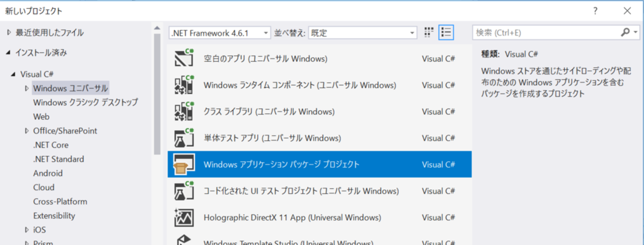Select the Extensibility category
644x245 pixels.
pyautogui.click(x=54, y=216)
